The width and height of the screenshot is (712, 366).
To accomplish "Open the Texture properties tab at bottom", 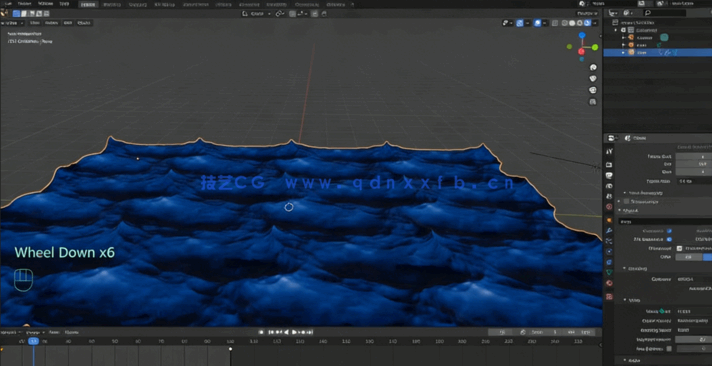I will click(609, 297).
